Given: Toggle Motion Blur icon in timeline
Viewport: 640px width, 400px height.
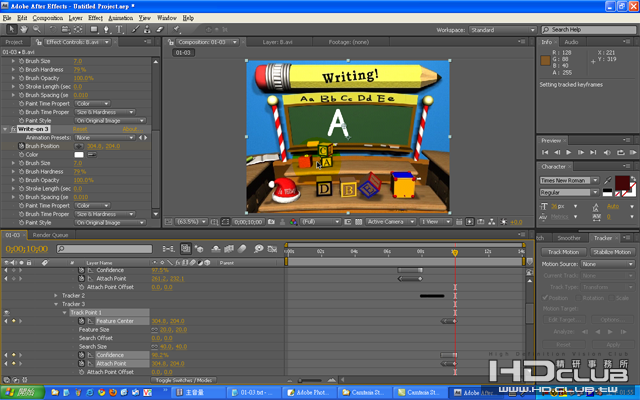Looking at the screenshot, I should (242, 249).
